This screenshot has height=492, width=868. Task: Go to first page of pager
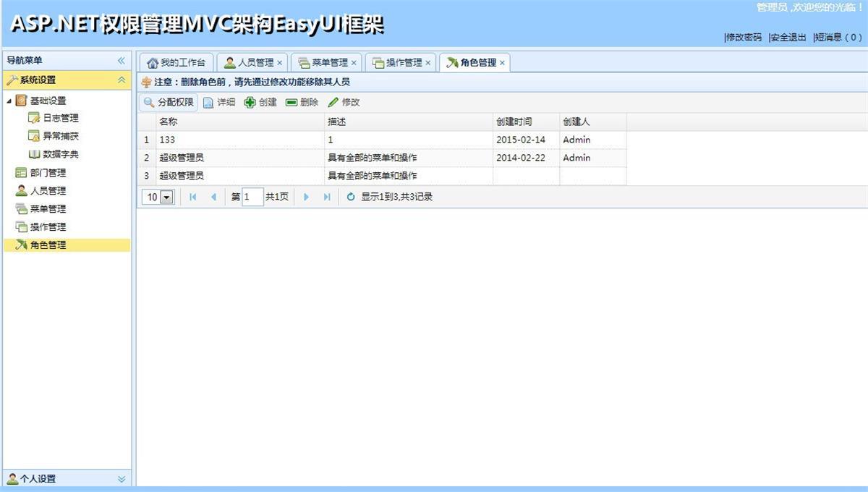(x=192, y=197)
